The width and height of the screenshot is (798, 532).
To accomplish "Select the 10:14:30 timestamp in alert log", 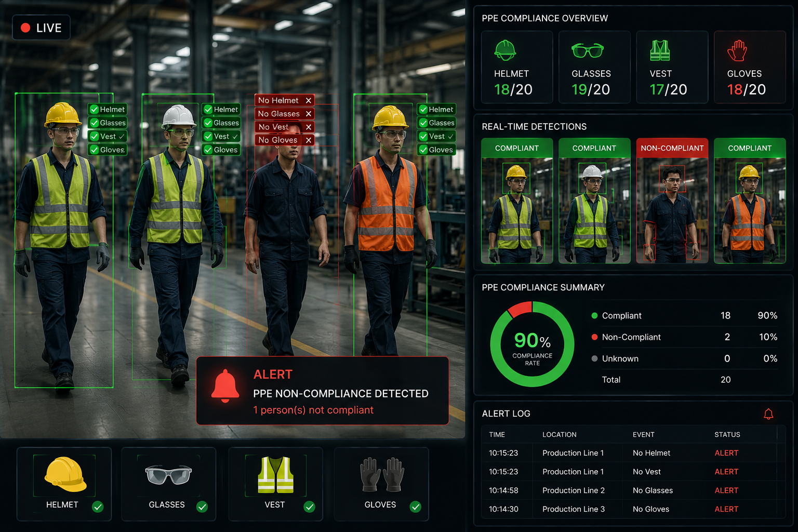I will [x=503, y=509].
